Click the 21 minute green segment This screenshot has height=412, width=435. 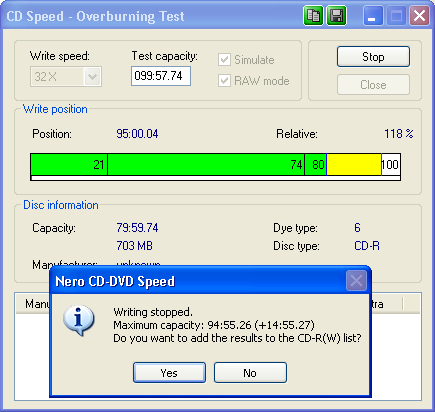click(x=69, y=165)
